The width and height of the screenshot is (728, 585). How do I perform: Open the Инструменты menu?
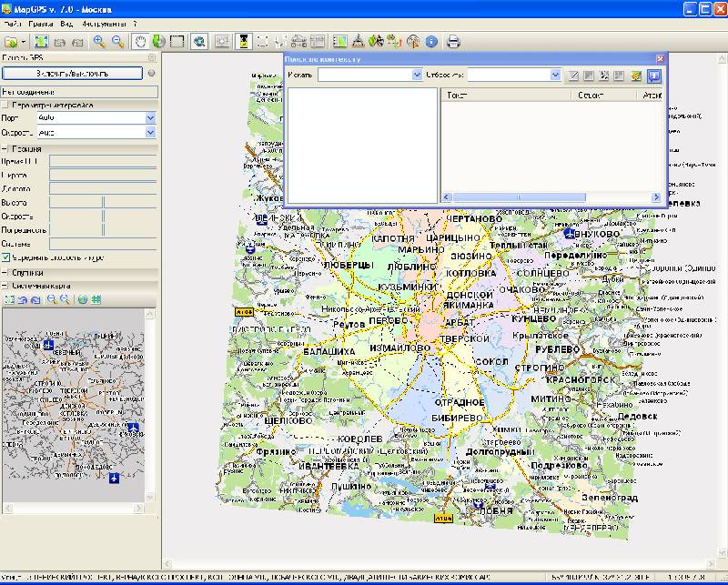pos(103,24)
